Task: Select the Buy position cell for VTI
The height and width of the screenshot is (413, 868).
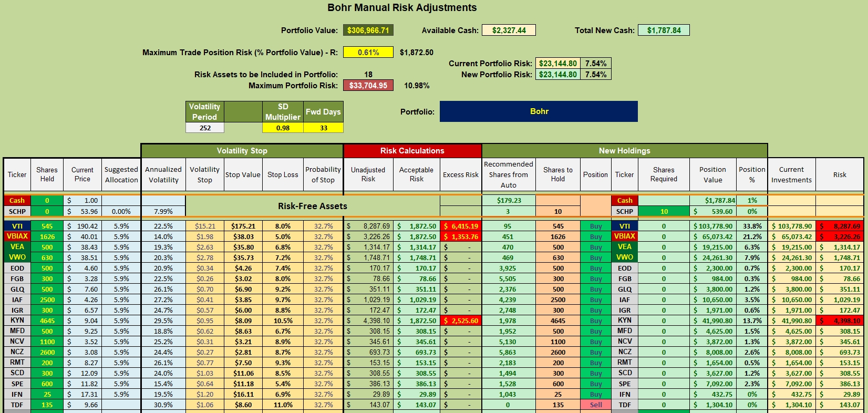Action: (596, 226)
